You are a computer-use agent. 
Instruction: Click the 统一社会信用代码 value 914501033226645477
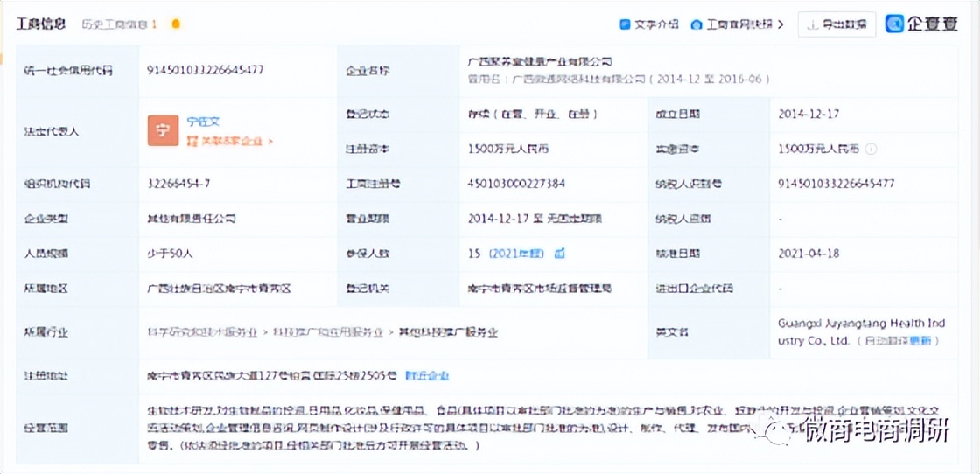(205, 70)
